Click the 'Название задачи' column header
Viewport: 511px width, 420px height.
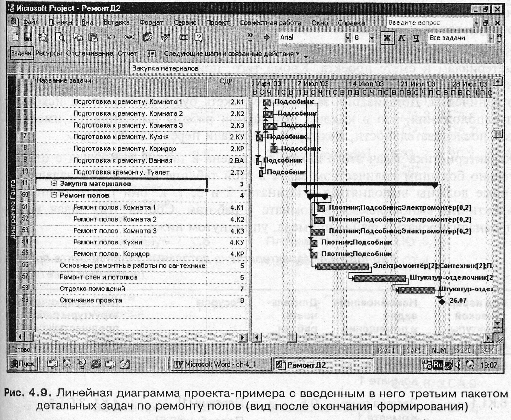pyautogui.click(x=121, y=86)
